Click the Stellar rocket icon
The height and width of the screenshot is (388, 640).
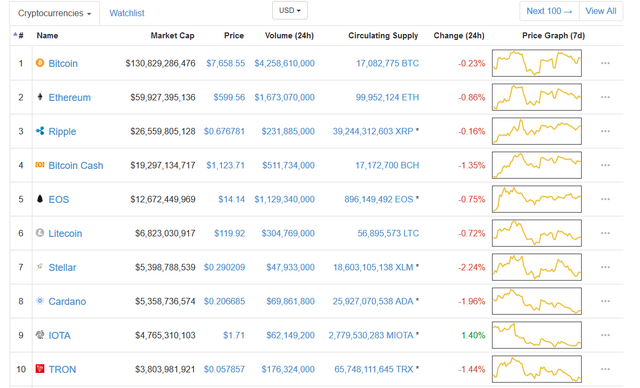pos(40,266)
